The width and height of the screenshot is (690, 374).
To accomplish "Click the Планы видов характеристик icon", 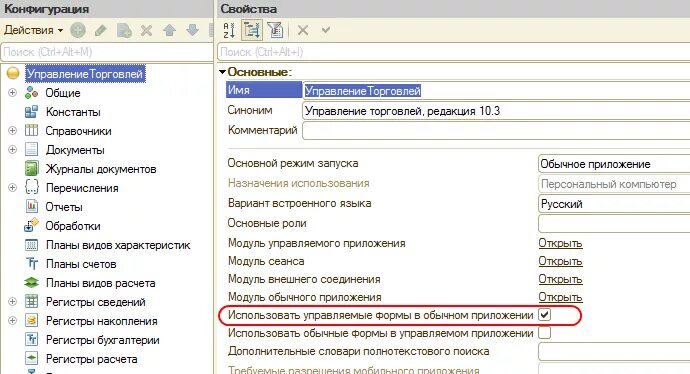I will pyautogui.click(x=31, y=245).
